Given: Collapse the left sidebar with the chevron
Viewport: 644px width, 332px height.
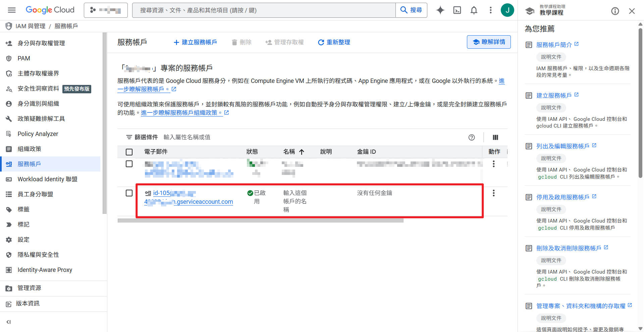Looking at the screenshot, I should tap(8, 322).
